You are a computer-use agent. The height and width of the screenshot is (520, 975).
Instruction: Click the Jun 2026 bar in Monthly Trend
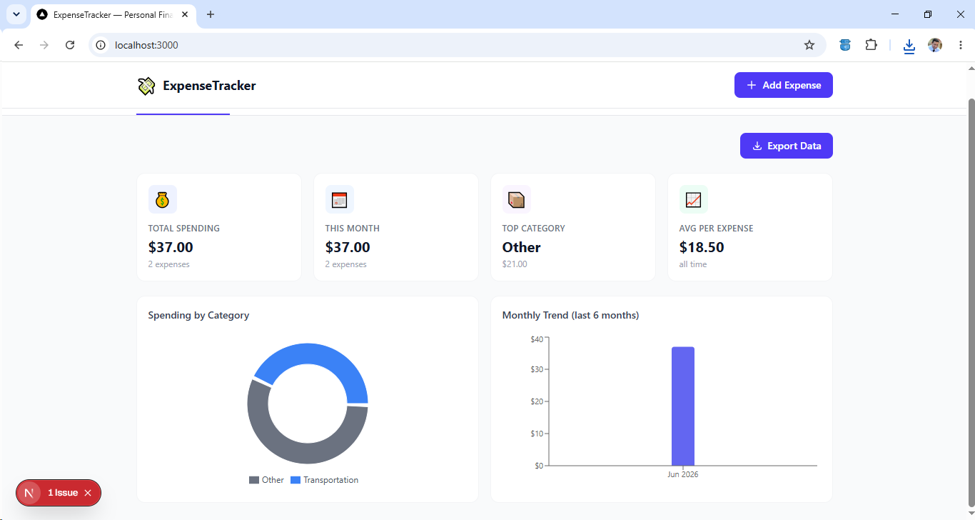683,406
